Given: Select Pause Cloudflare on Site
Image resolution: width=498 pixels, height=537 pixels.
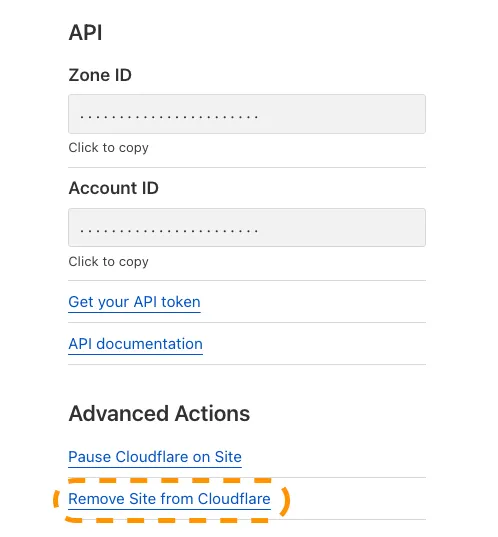Looking at the screenshot, I should click(155, 457).
